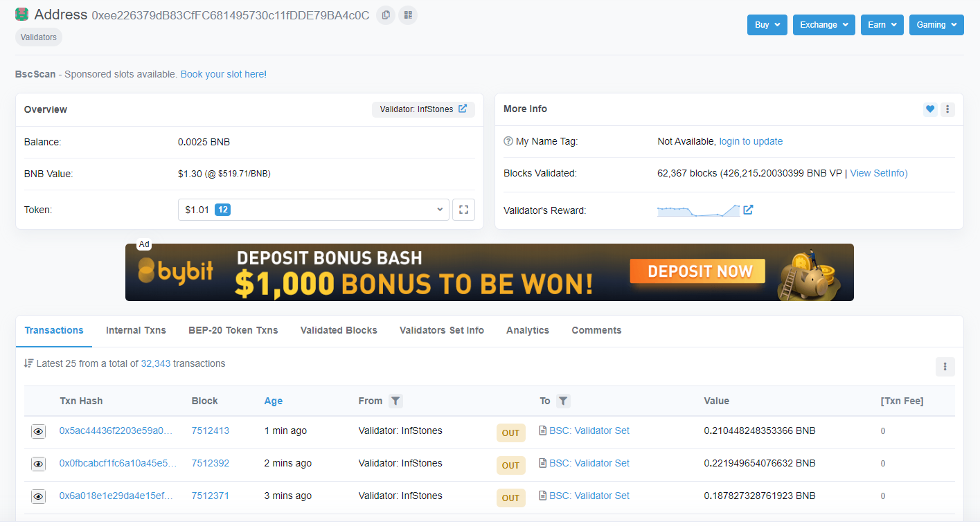
Task: Toggle the Age column format
Action: 274,401
